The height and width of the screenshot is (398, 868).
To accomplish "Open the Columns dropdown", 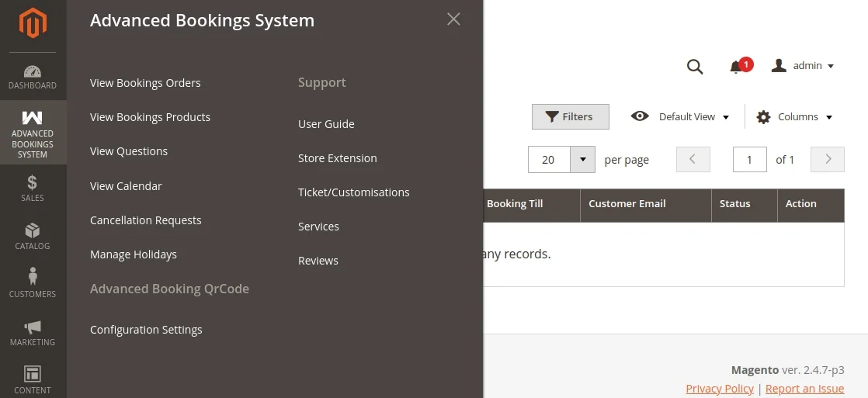I will click(x=794, y=117).
